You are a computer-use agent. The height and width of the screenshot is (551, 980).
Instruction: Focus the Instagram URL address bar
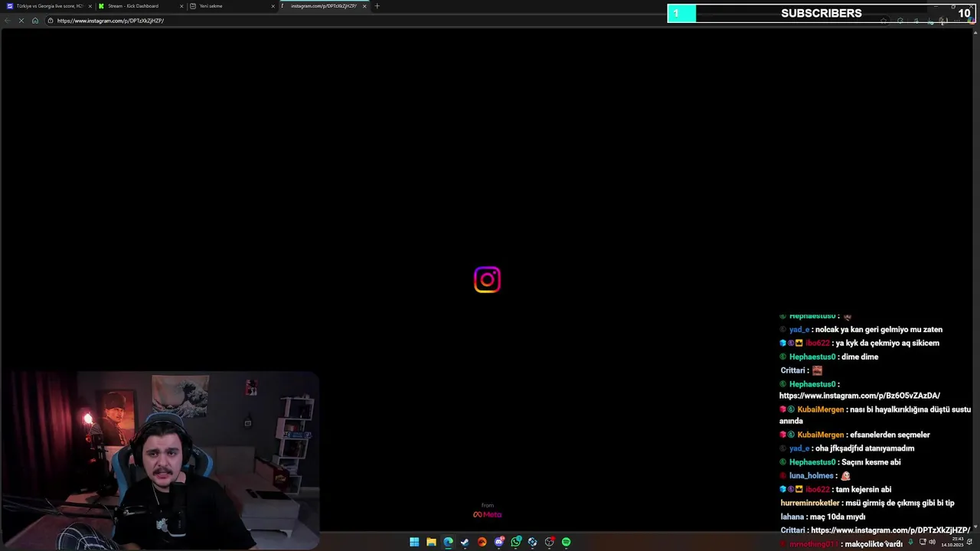coord(459,21)
